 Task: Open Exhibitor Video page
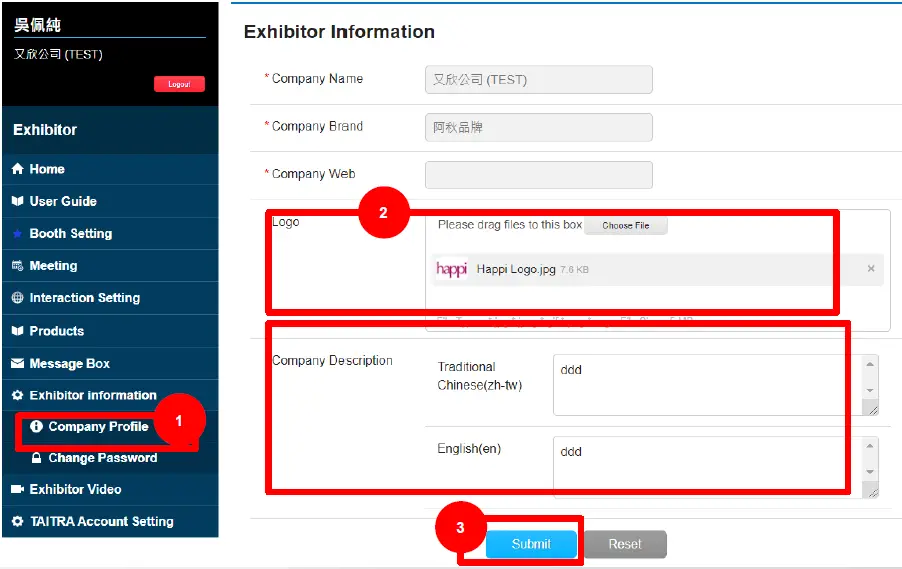point(110,490)
